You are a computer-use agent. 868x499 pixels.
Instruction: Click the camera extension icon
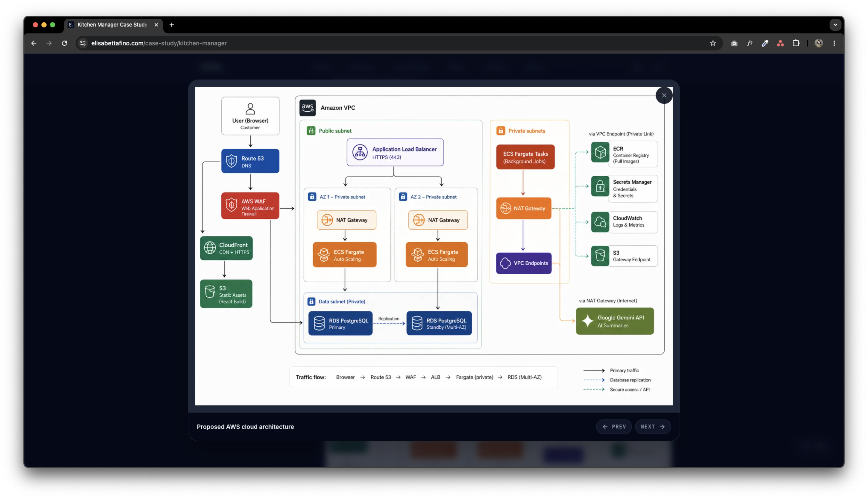click(x=734, y=43)
